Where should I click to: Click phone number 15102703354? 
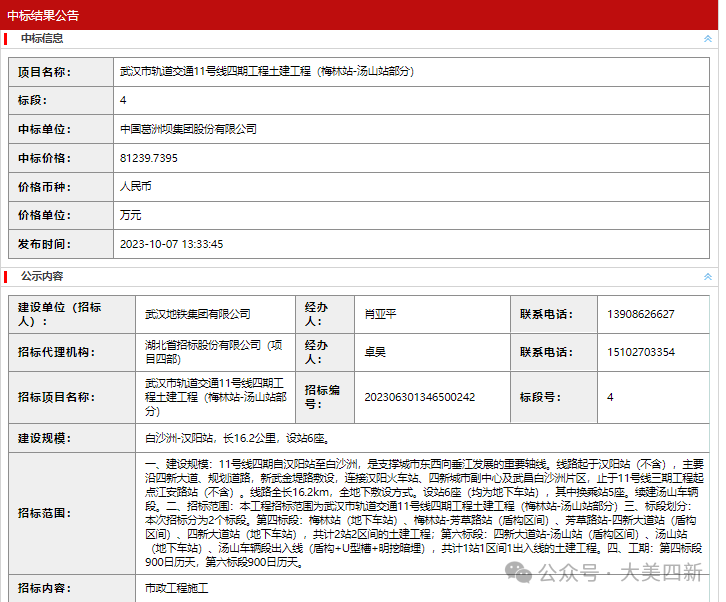pyautogui.click(x=640, y=352)
